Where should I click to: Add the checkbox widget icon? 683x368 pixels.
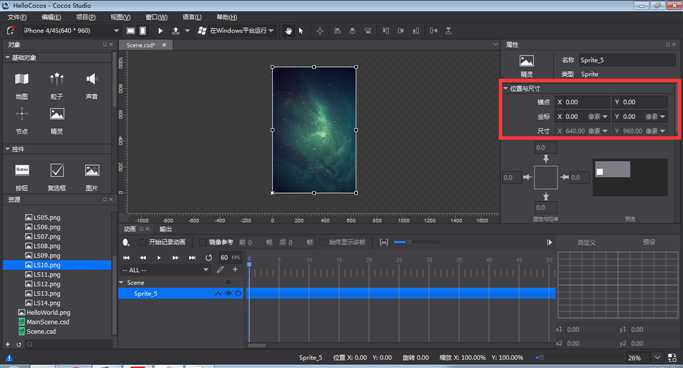click(x=57, y=170)
